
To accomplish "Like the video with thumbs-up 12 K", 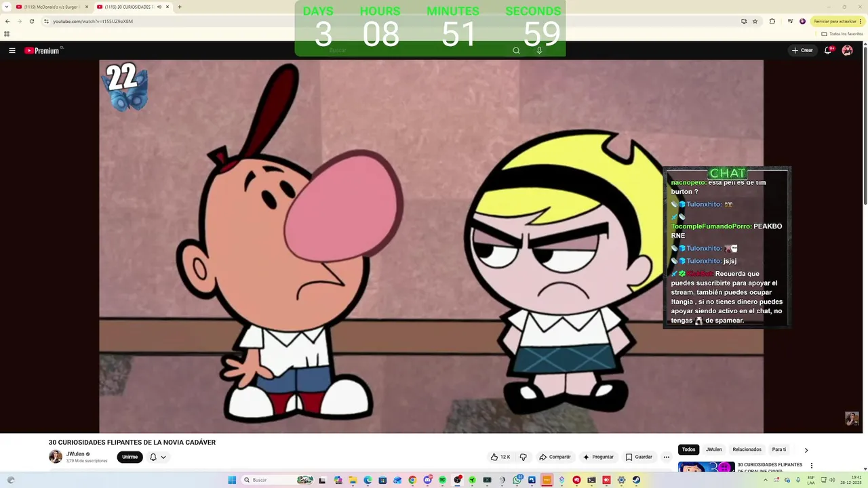I will tap(500, 457).
